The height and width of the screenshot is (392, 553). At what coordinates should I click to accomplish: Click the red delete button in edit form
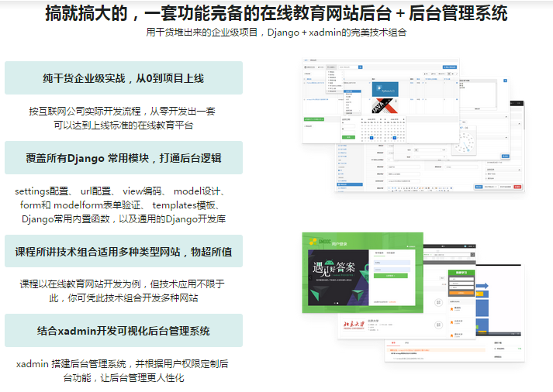(x=517, y=187)
